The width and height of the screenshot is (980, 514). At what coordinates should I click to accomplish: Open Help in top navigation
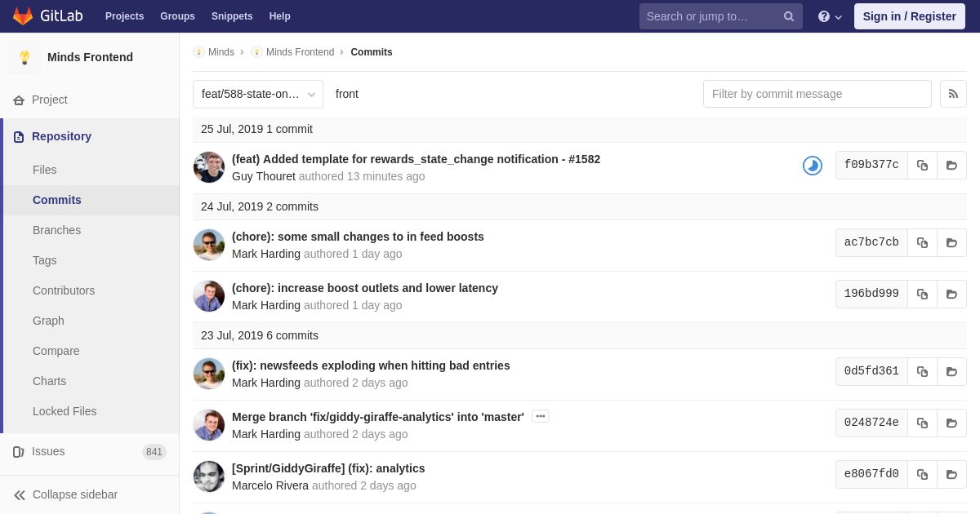(x=280, y=16)
